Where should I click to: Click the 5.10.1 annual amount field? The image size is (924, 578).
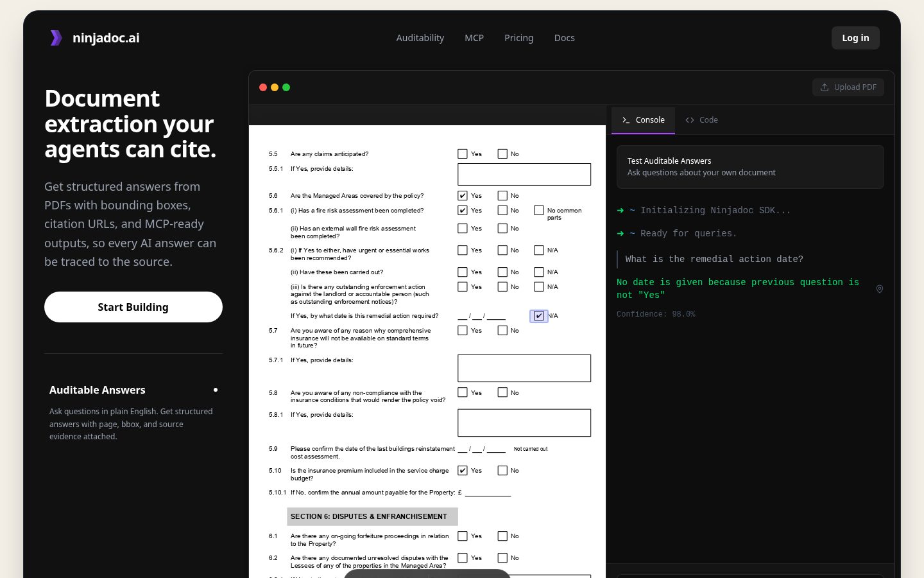pyautogui.click(x=488, y=493)
